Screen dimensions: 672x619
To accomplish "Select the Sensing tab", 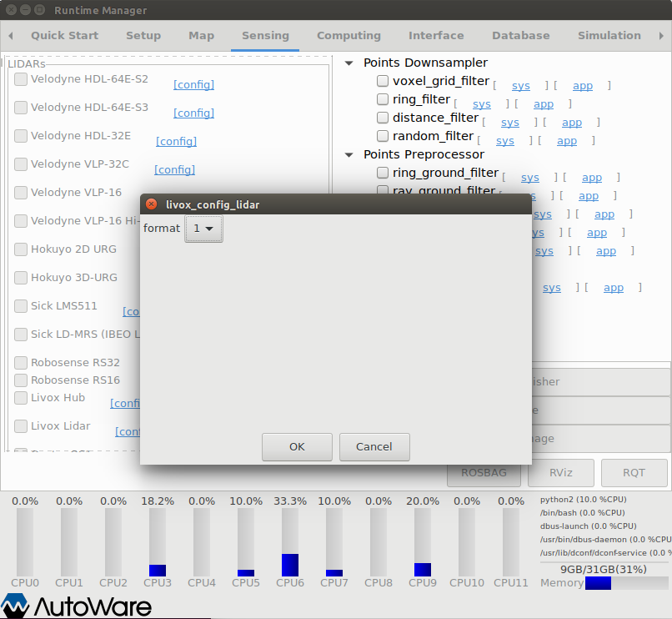I will coord(265,36).
